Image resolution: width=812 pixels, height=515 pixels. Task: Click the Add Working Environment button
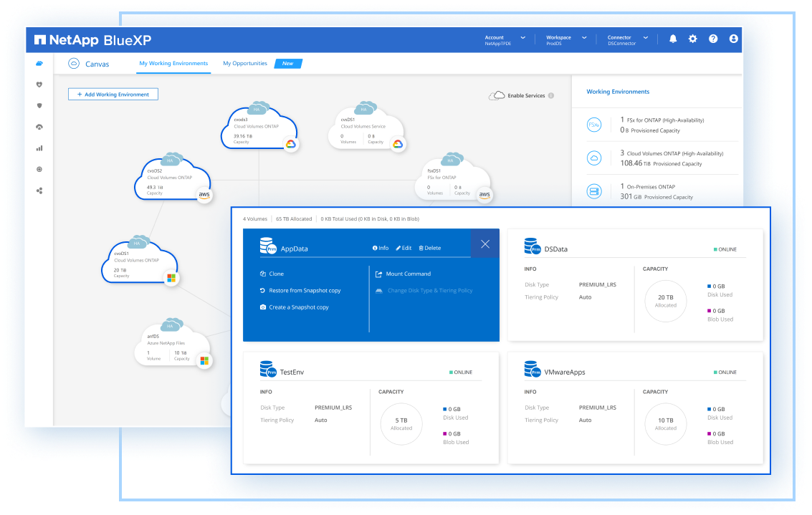click(x=113, y=94)
